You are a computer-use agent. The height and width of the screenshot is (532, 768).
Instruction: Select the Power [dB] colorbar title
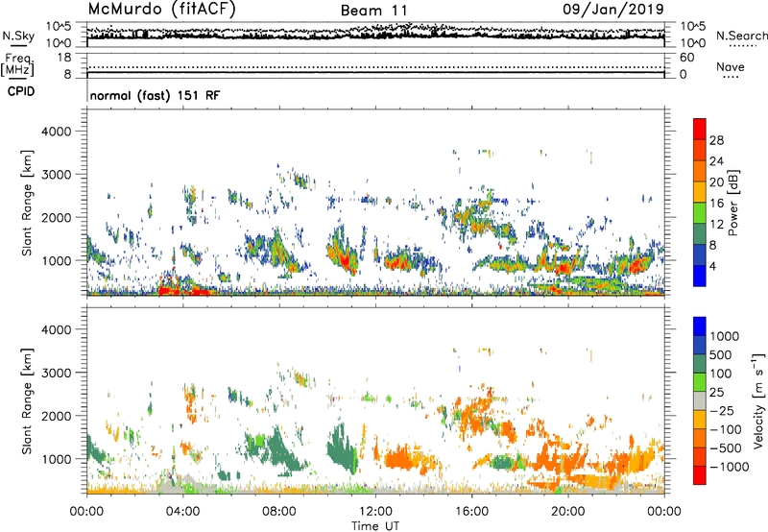coord(733,203)
